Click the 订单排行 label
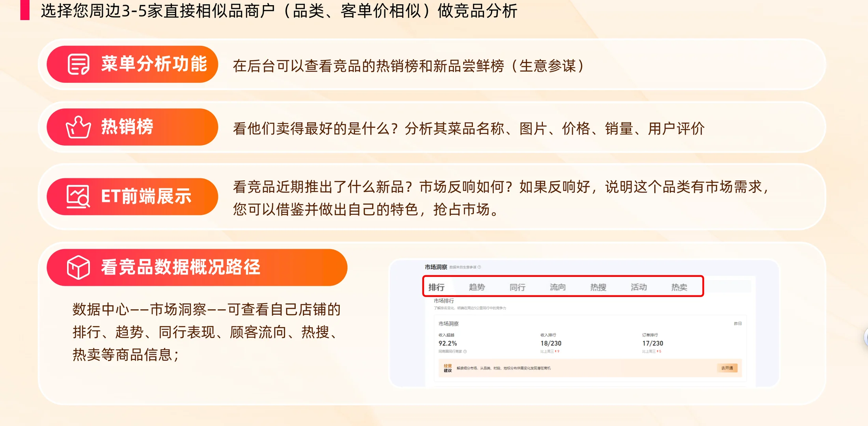This screenshot has width=868, height=426. coord(650,335)
